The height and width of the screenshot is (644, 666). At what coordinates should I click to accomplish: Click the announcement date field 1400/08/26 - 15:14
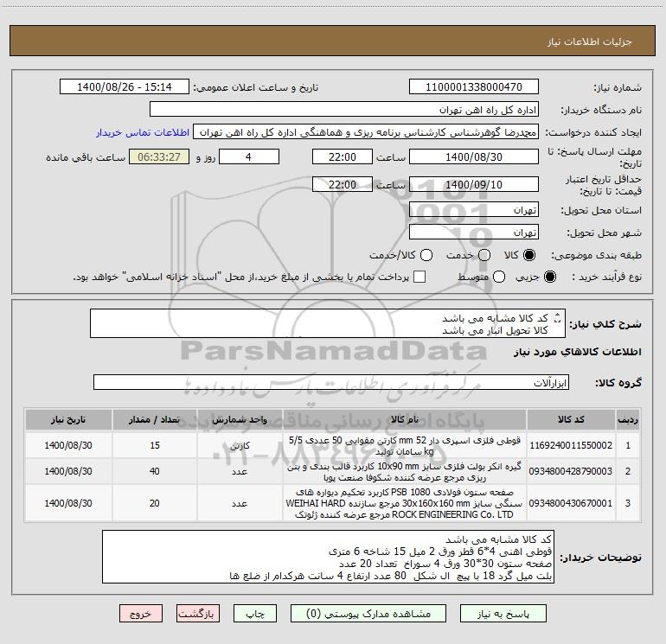coord(124,87)
